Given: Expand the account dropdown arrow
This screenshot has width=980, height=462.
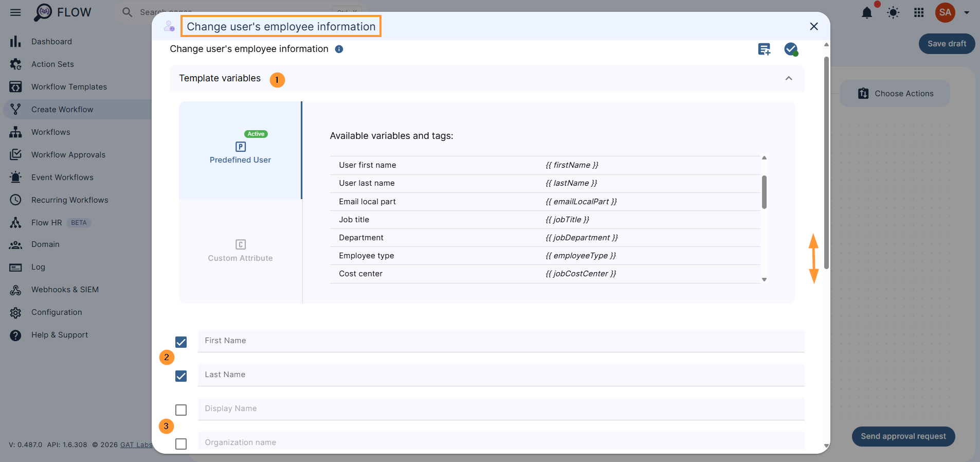Looking at the screenshot, I should click(967, 12).
